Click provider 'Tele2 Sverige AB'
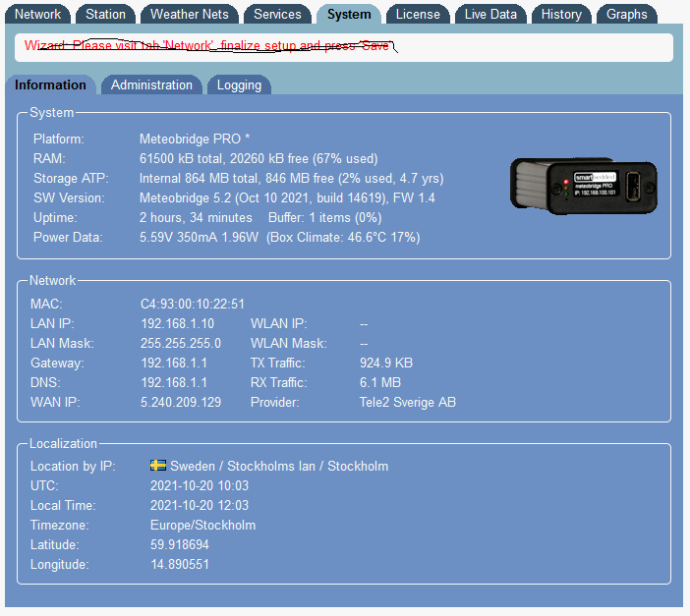690x616 pixels. [x=408, y=402]
